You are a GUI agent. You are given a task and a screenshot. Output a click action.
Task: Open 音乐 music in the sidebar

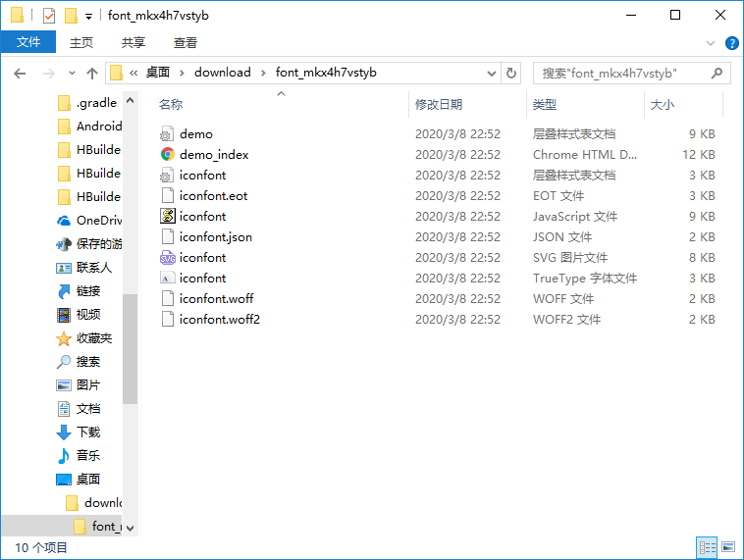click(79, 456)
